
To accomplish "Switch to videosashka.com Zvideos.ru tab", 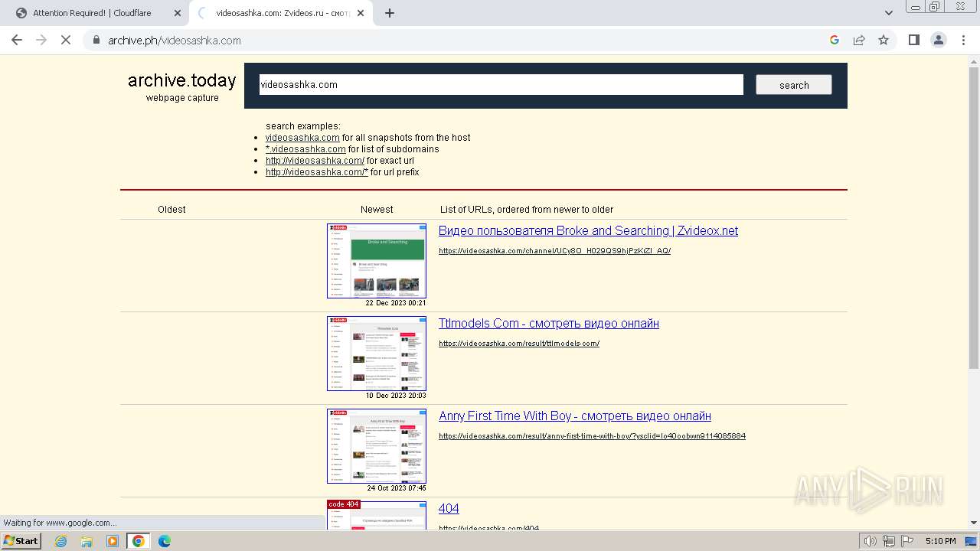I will click(281, 13).
